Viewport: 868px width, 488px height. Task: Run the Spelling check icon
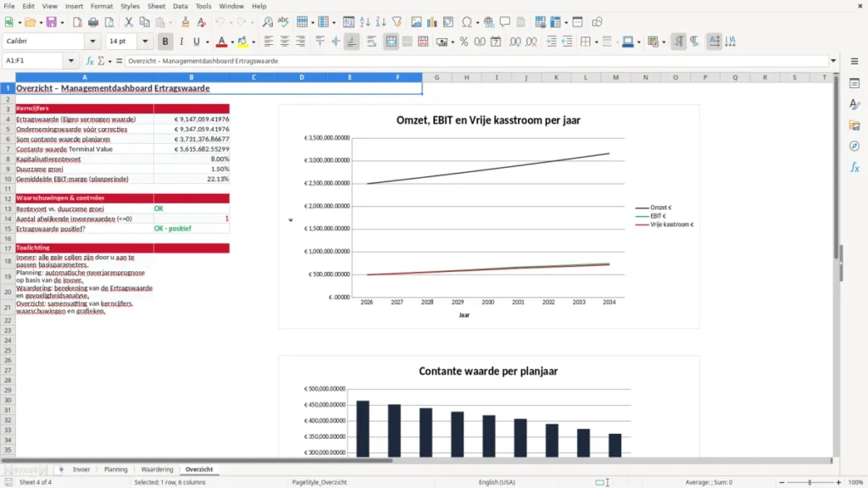click(283, 22)
